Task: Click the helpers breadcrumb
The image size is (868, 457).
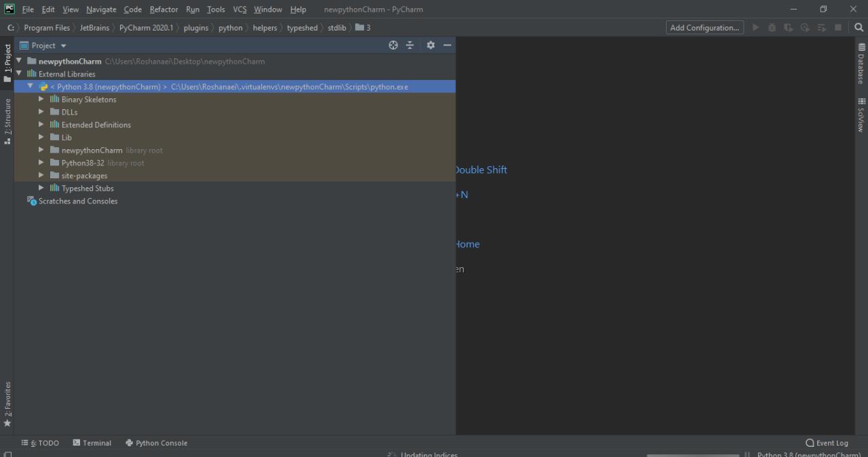Action: click(x=265, y=28)
